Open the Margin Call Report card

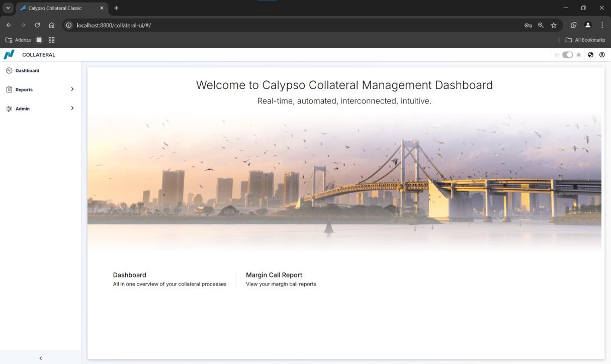281,280
